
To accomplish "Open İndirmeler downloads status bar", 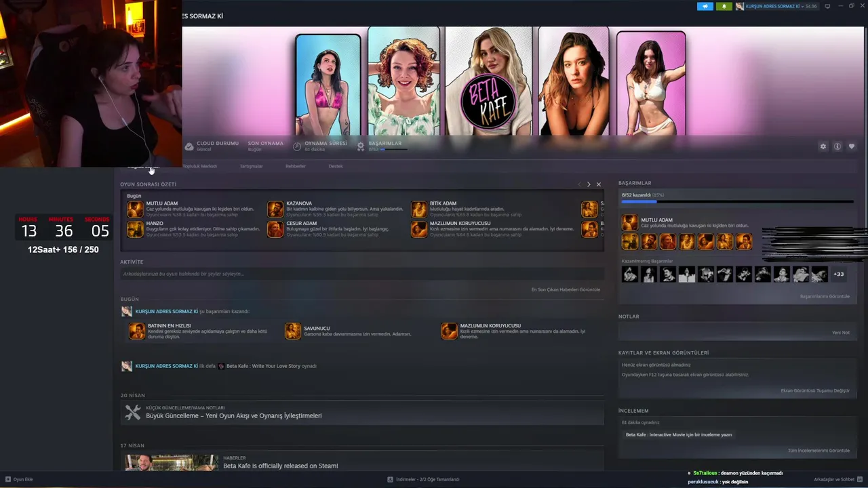I will [x=424, y=479].
